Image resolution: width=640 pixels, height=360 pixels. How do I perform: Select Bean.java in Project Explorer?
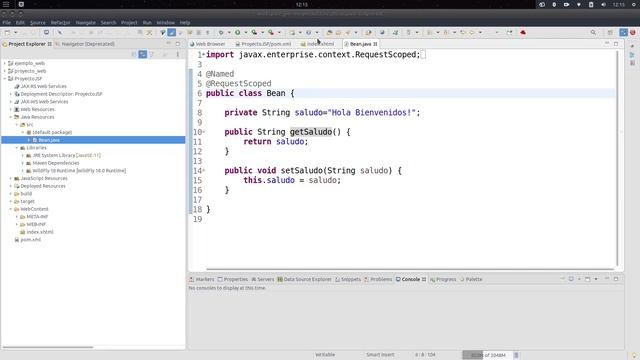pyautogui.click(x=49, y=140)
